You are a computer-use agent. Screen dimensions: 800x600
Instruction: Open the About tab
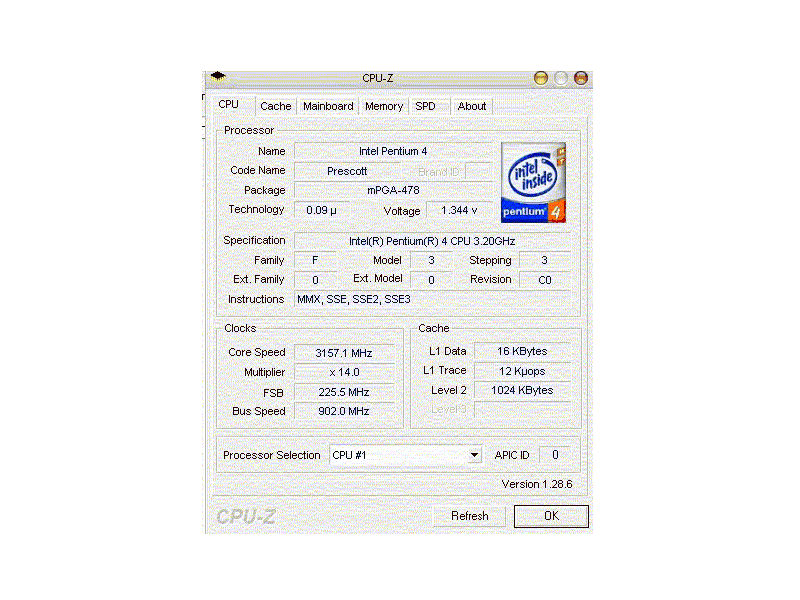(472, 106)
